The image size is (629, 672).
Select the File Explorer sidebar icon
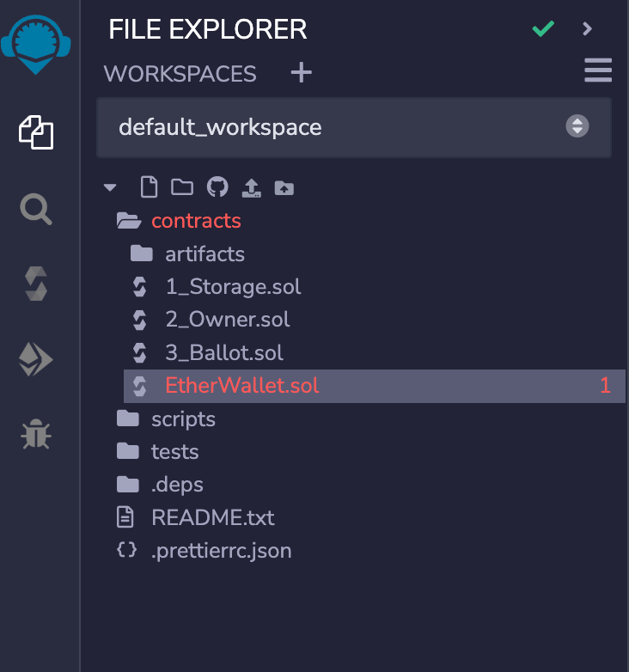coord(36,132)
